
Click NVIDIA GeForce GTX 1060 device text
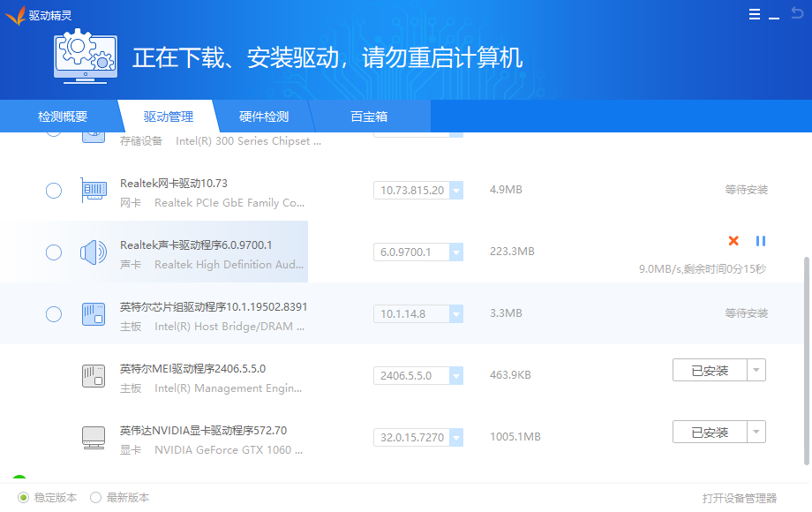[x=229, y=450]
